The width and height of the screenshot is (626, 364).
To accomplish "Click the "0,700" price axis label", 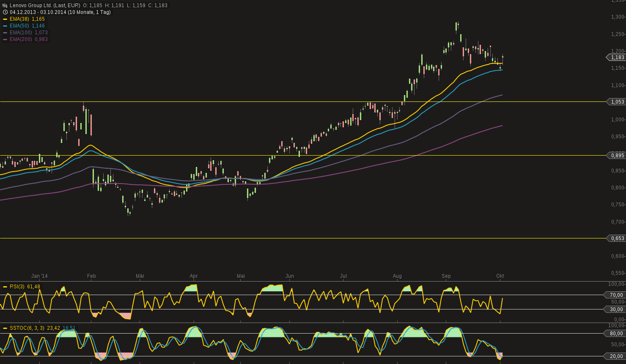I will (x=618, y=222).
